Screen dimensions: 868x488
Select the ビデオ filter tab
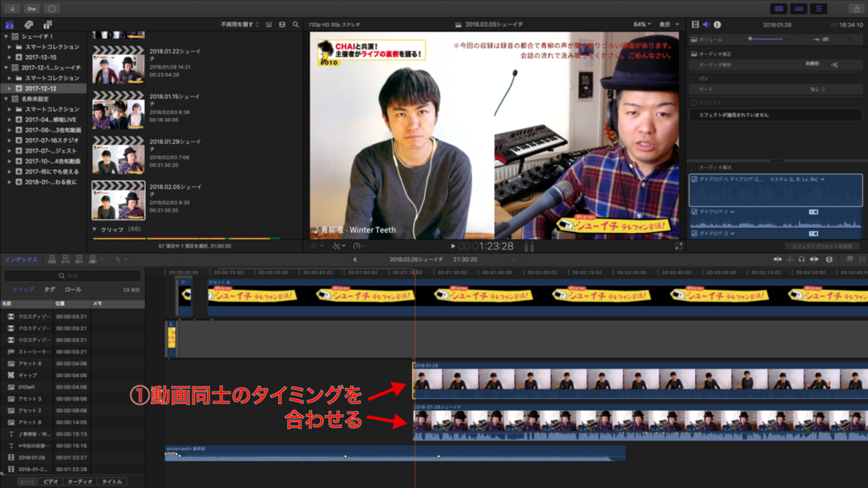pos(50,482)
